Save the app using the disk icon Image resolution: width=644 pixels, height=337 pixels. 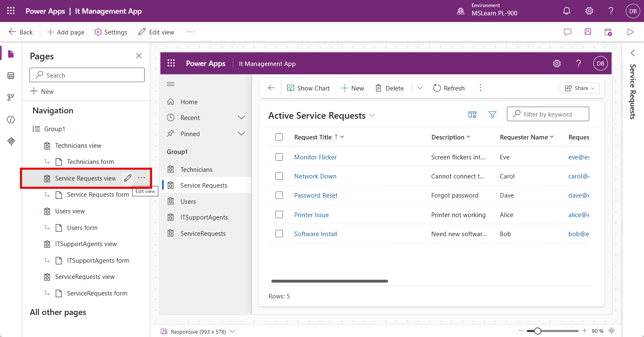point(587,32)
